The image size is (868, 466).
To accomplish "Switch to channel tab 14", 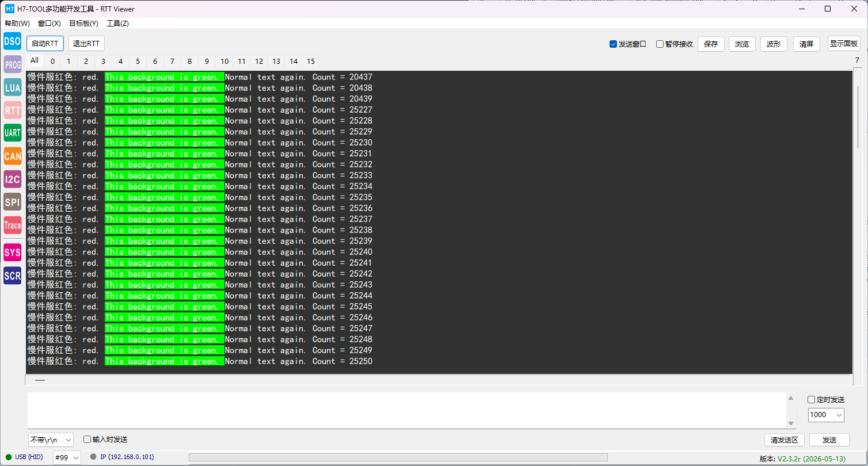I will tap(294, 62).
